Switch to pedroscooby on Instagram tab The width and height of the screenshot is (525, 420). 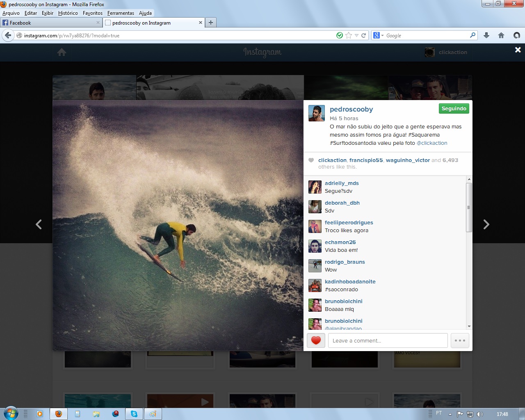tap(154, 23)
